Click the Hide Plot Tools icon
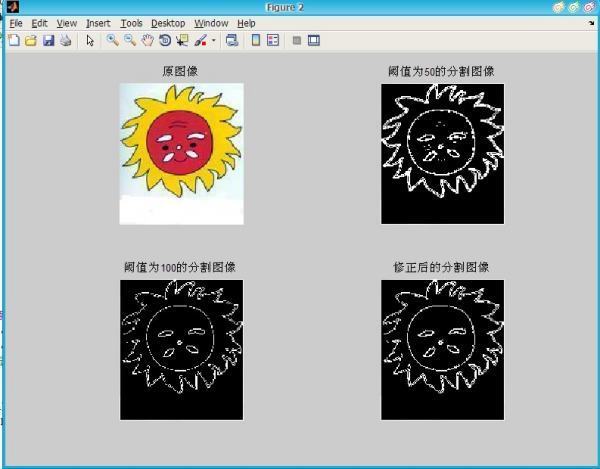Viewport: 600px width, 469px height. [x=297, y=40]
